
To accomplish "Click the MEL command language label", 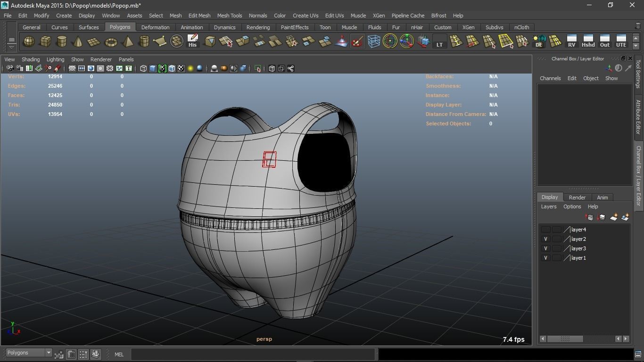I will click(119, 354).
